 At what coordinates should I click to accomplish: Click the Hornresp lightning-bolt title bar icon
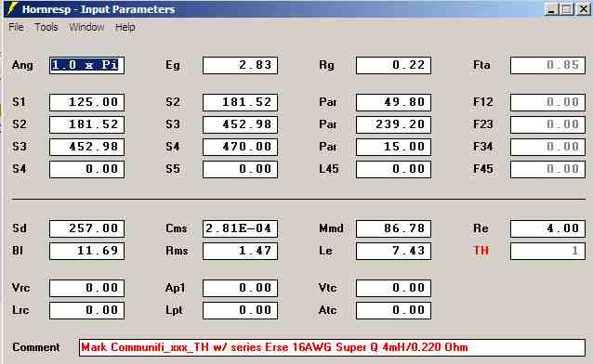(x=12, y=8)
